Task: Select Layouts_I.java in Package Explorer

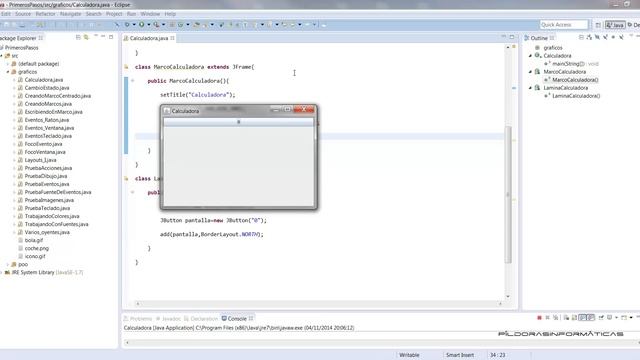Action: [x=40, y=160]
